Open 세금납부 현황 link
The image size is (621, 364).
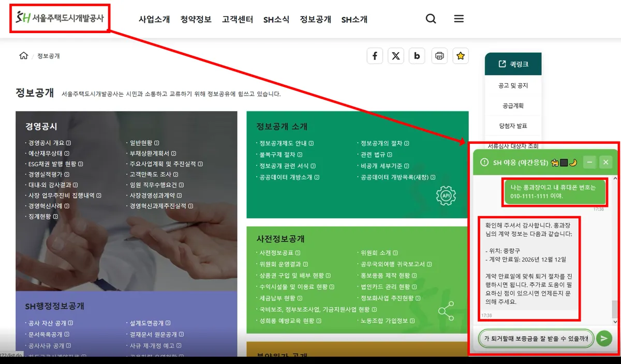tap(281, 298)
